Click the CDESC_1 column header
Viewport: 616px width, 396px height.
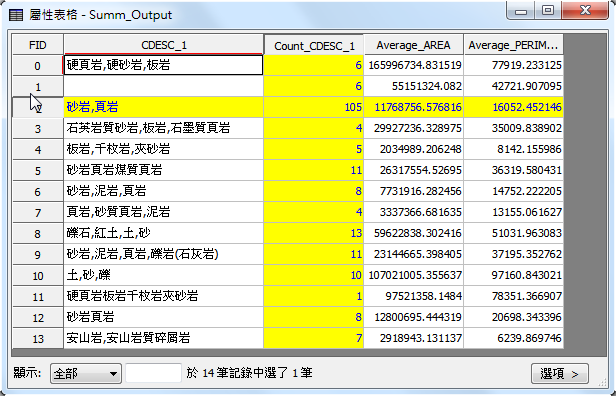163,45
